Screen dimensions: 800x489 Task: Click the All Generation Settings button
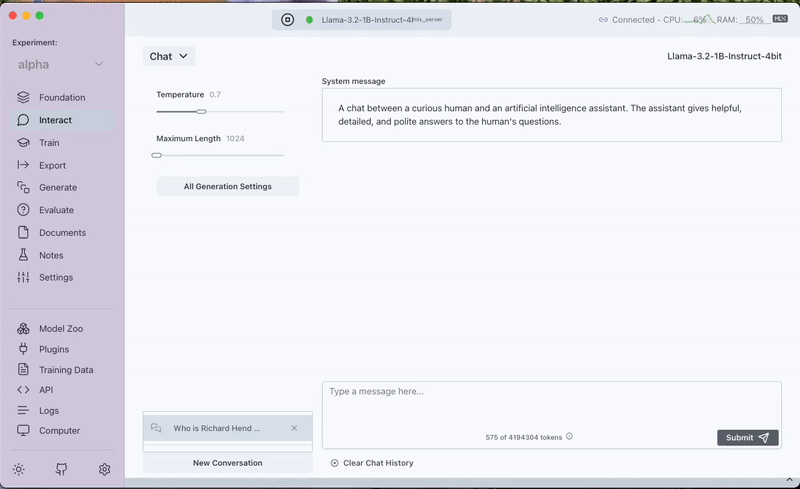227,186
